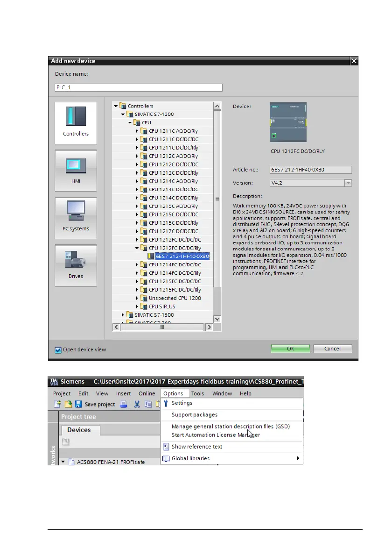The width and height of the screenshot is (392, 556).
Task: Open the Window menu
Action: tap(222, 393)
